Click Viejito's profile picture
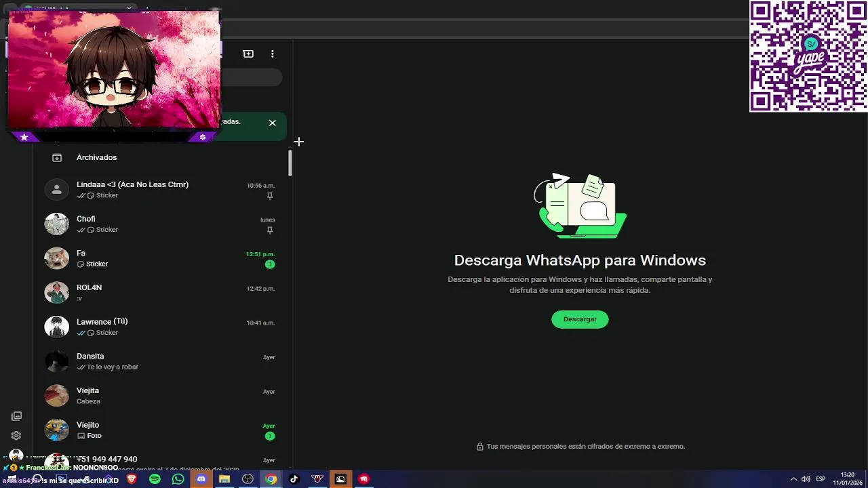 tap(57, 430)
